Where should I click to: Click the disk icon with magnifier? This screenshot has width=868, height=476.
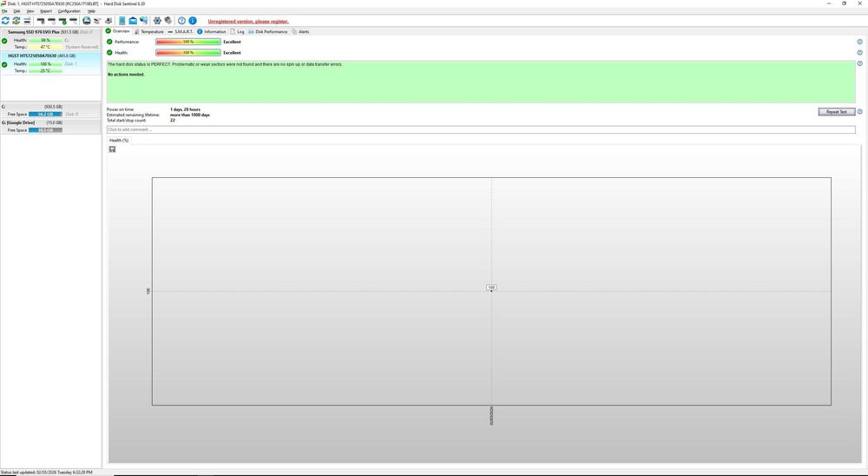pos(73,21)
